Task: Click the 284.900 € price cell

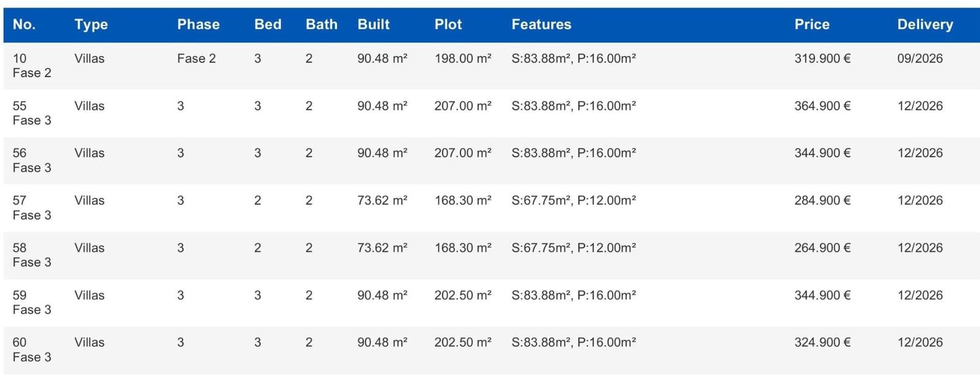Action: point(822,200)
